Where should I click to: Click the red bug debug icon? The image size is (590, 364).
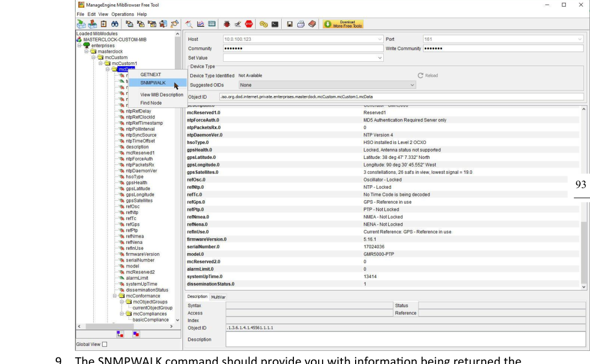(227, 24)
